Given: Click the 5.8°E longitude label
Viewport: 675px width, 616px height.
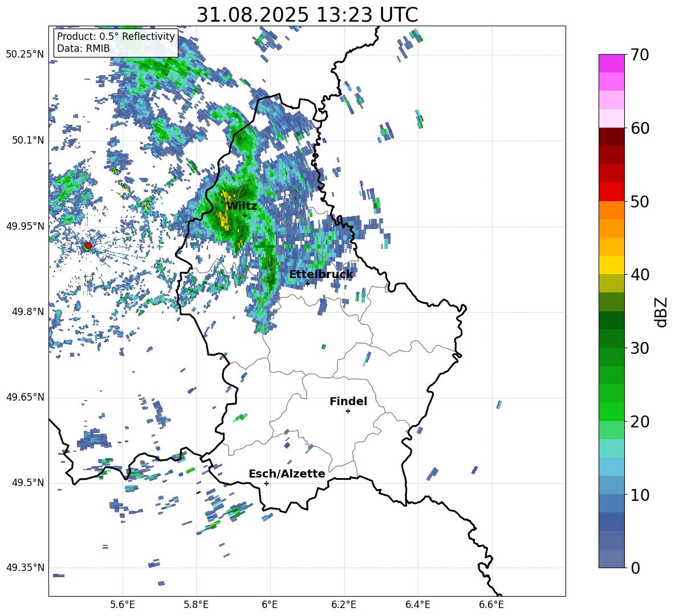Looking at the screenshot, I should (x=196, y=605).
